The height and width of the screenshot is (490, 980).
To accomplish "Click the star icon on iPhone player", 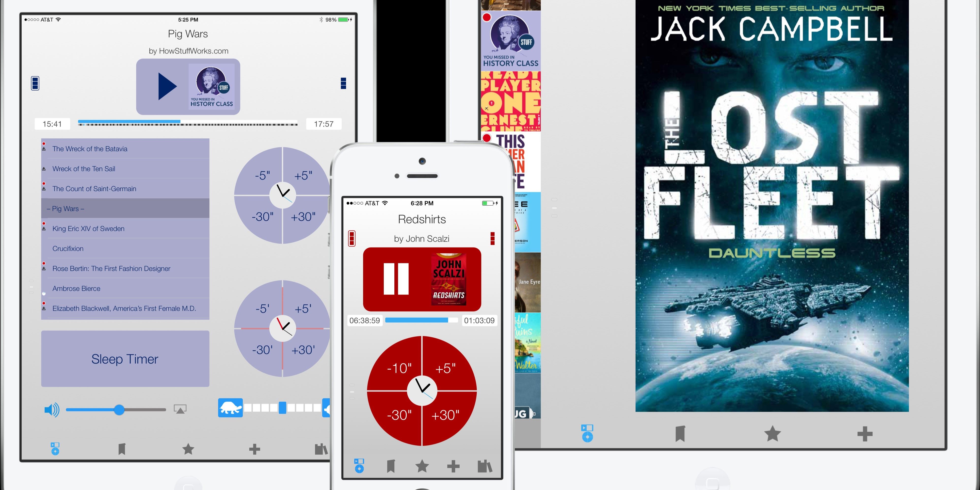I will [422, 465].
